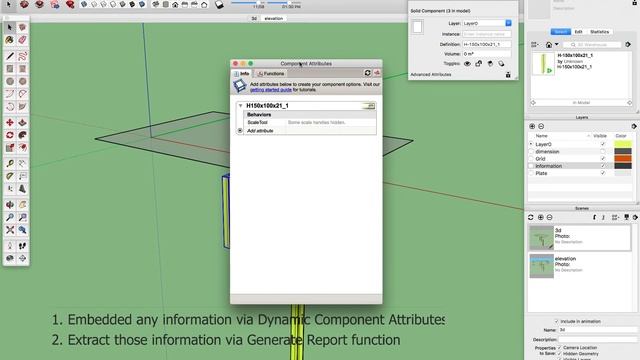The width and height of the screenshot is (640, 360).
Task: Switch to the Edit tab in Components
Action: click(578, 31)
